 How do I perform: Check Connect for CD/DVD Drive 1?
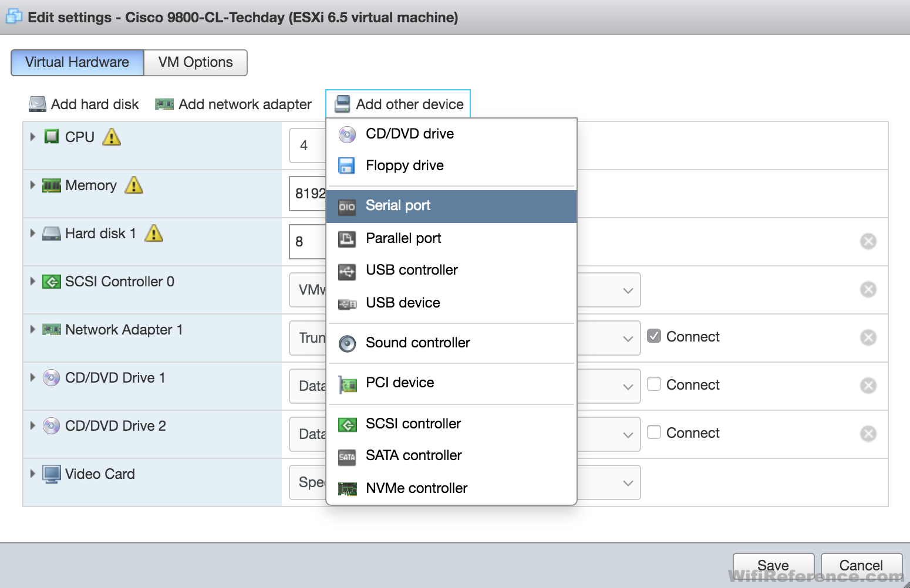(x=654, y=384)
